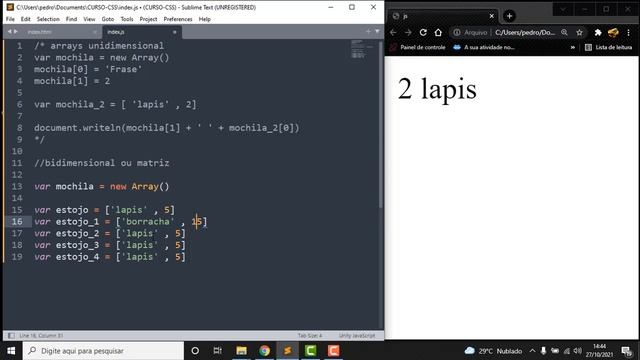Open the volume control in system tray
Viewport: 640px width, 360px height.
[x=577, y=351]
